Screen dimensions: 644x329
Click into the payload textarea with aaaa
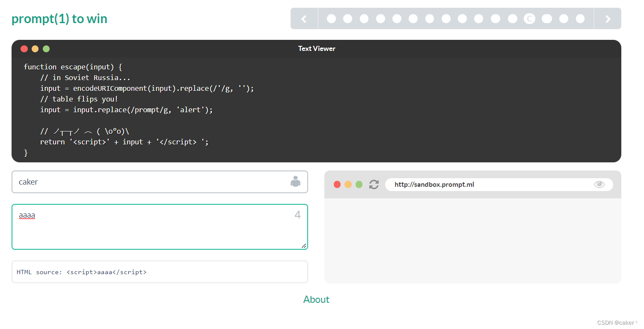pyautogui.click(x=160, y=227)
